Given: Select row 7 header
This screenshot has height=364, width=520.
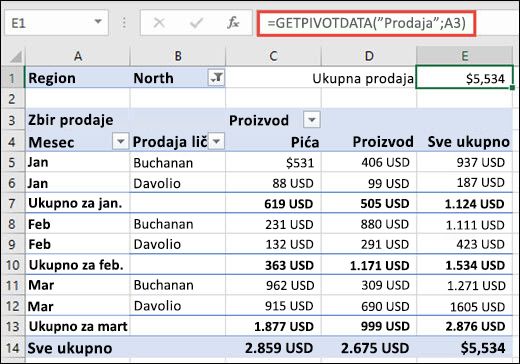Looking at the screenshot, I should pos(12,203).
